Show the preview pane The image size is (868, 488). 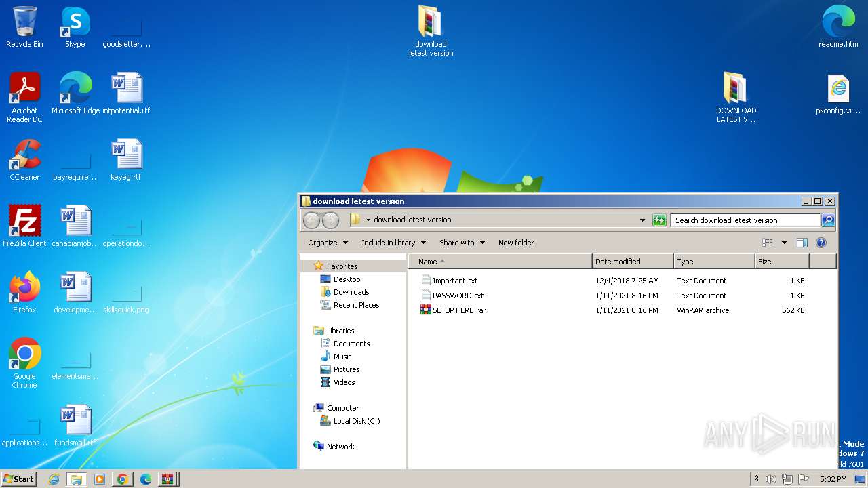pos(802,243)
